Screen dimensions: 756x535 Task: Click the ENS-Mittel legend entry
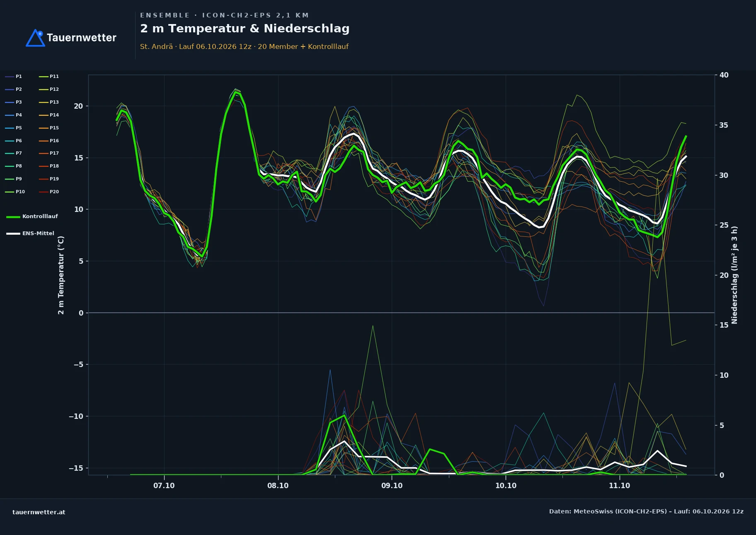point(30,233)
